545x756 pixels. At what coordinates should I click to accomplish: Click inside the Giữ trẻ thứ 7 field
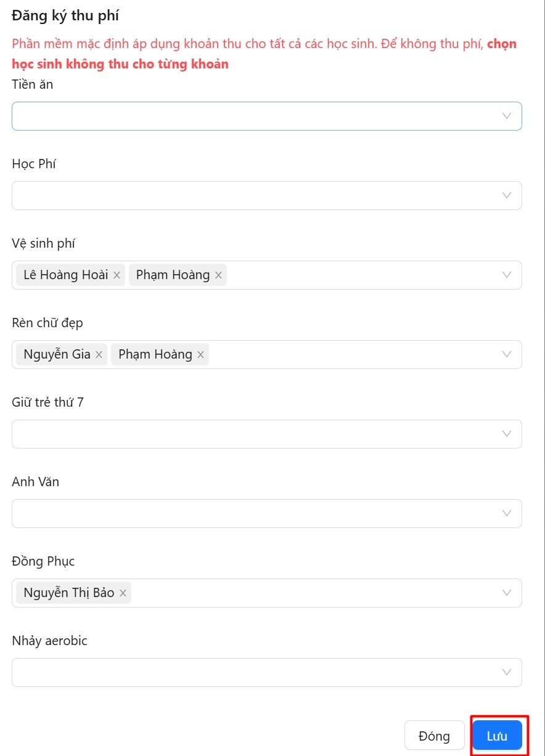click(247, 434)
